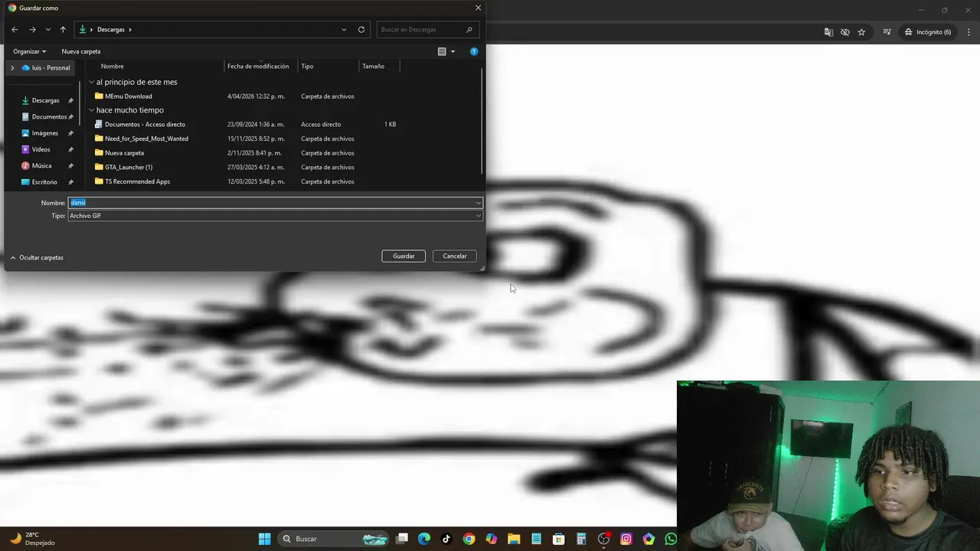This screenshot has width=980, height=551.
Task: Select luis - Personal in sidebar
Action: pos(46,68)
